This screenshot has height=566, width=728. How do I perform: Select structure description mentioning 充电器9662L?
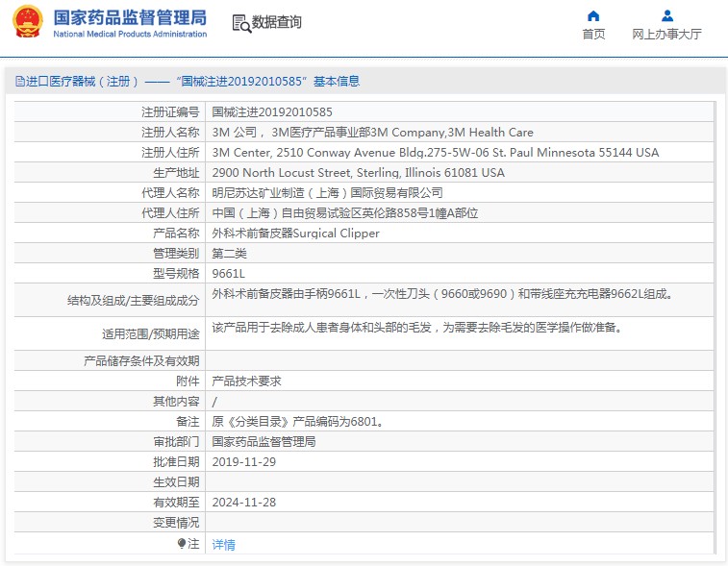point(442,294)
